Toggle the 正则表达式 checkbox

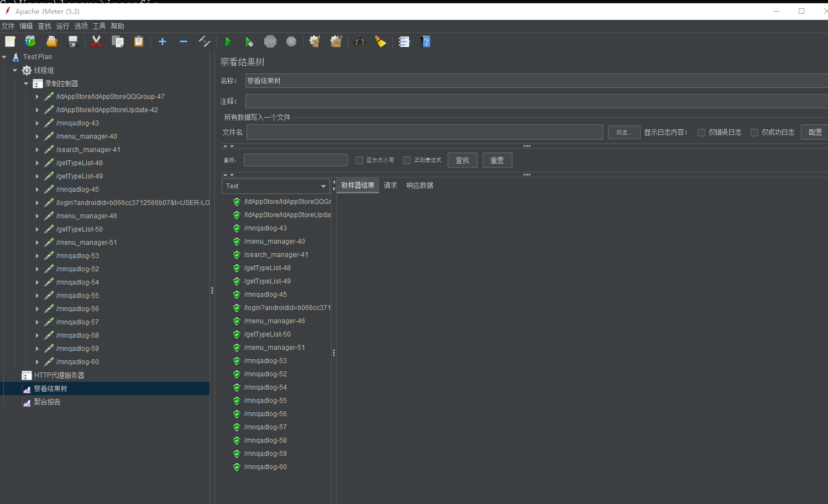point(407,160)
